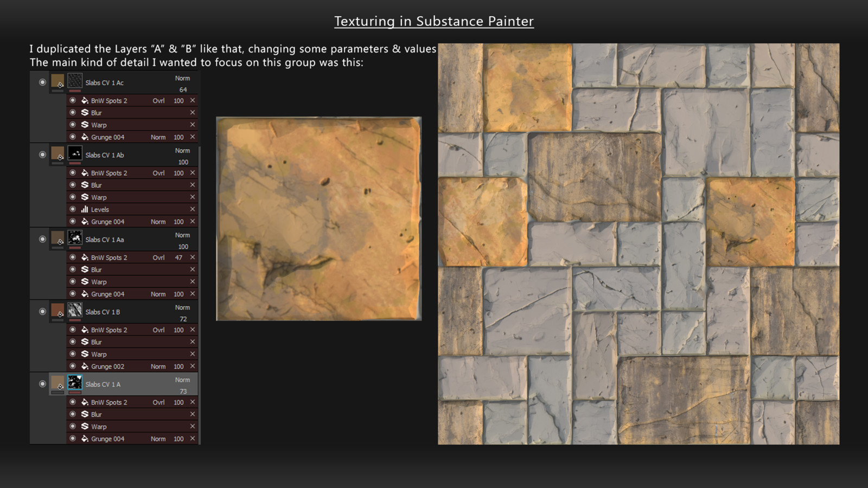Image resolution: width=868 pixels, height=488 pixels.
Task: Click the BnW Spots 2 fill icon under Slabs CV 1 B
Action: (85, 330)
